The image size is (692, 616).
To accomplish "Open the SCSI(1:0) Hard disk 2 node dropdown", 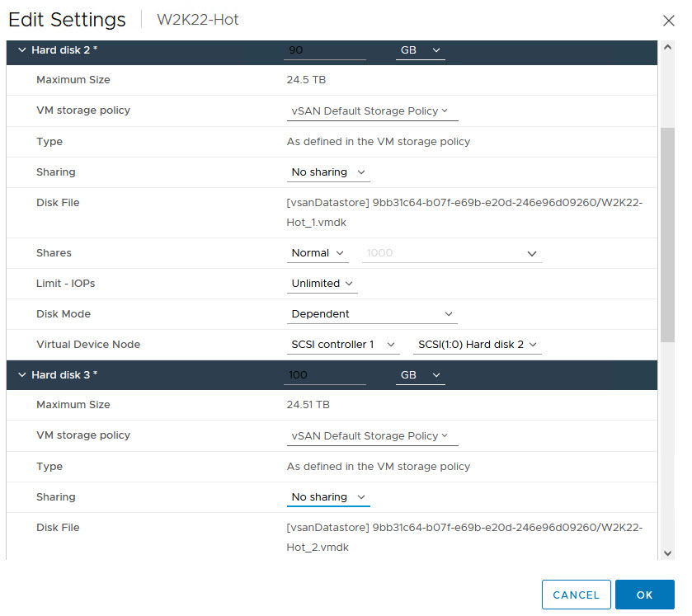I will point(477,345).
